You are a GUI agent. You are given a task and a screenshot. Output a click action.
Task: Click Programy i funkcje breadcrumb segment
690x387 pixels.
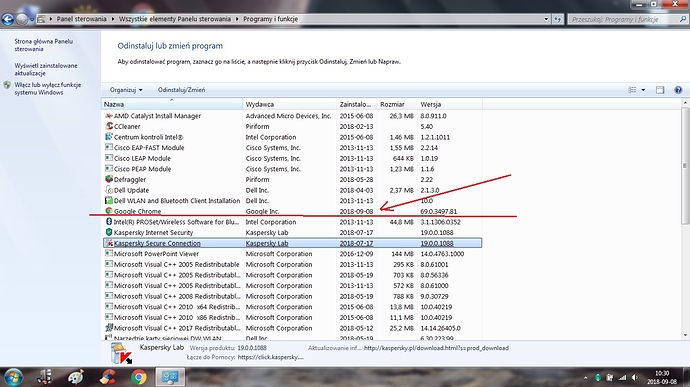click(x=271, y=19)
